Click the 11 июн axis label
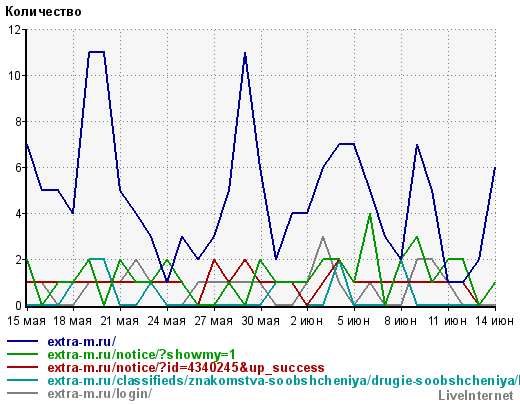This screenshot has width=520, height=405. click(x=447, y=321)
